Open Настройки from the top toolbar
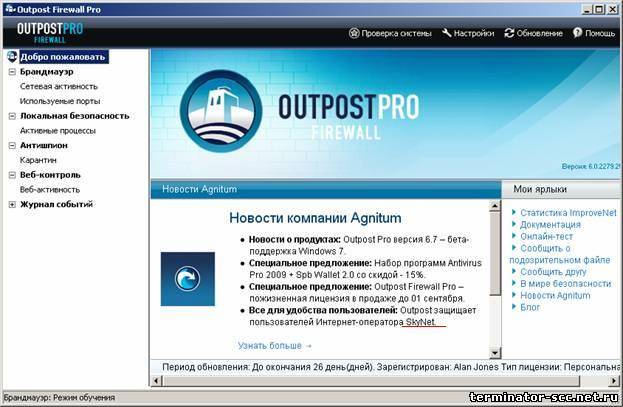 (468, 33)
